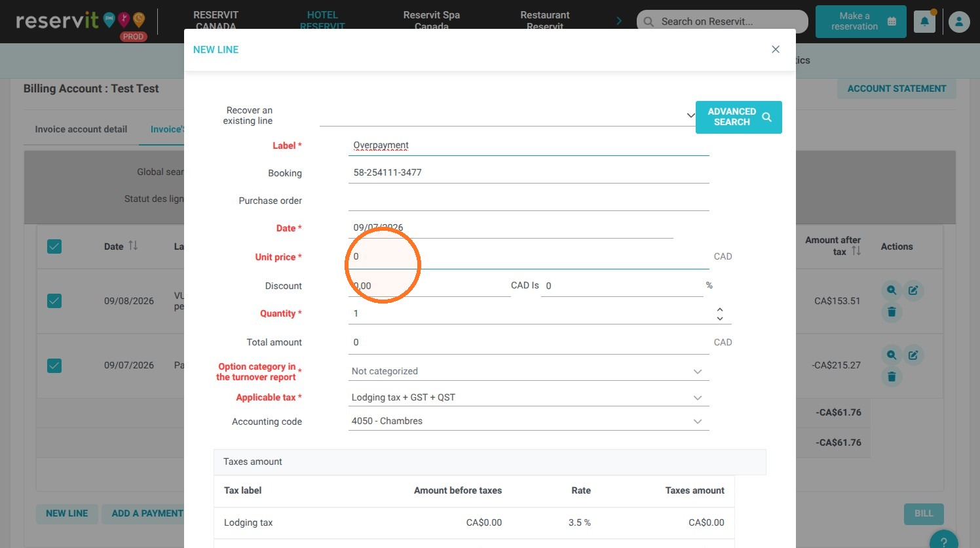980x548 pixels.
Task: Click the Lodging tax row label
Action: [248, 522]
